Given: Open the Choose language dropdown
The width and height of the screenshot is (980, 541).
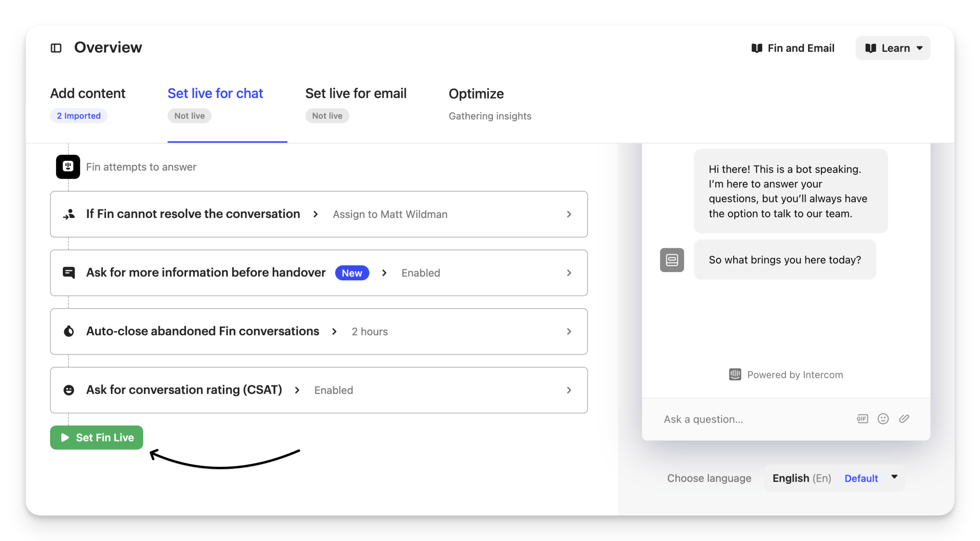Looking at the screenshot, I should coord(834,478).
